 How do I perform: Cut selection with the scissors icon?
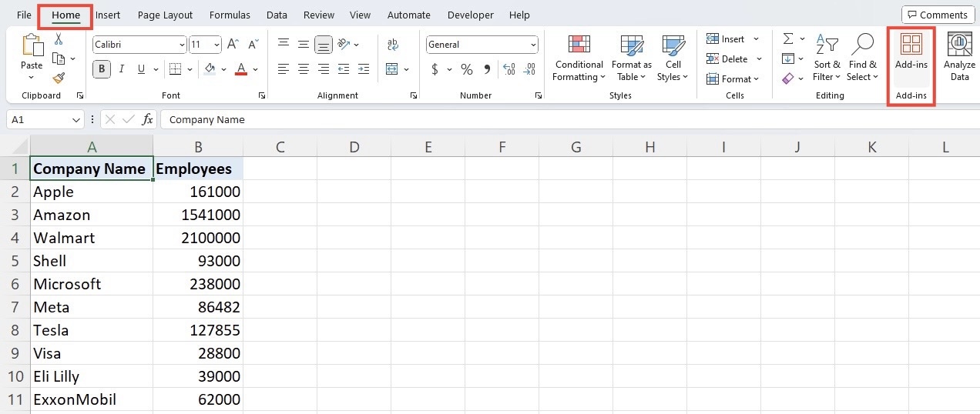point(59,39)
